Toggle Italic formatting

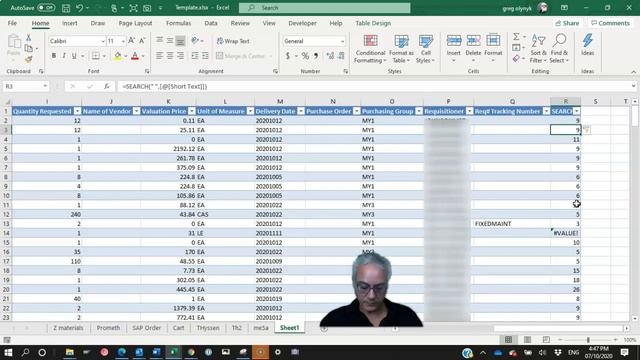point(64,56)
